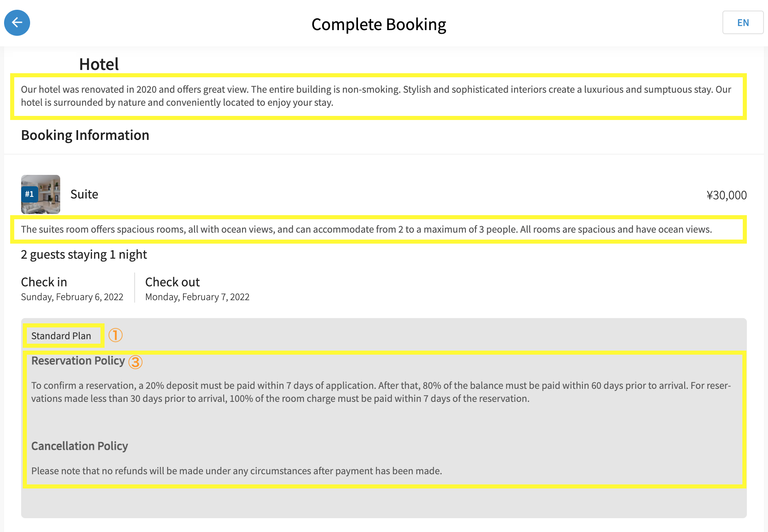Click the ¥30,000 room price
Screen dimensions: 768x532
(727, 195)
